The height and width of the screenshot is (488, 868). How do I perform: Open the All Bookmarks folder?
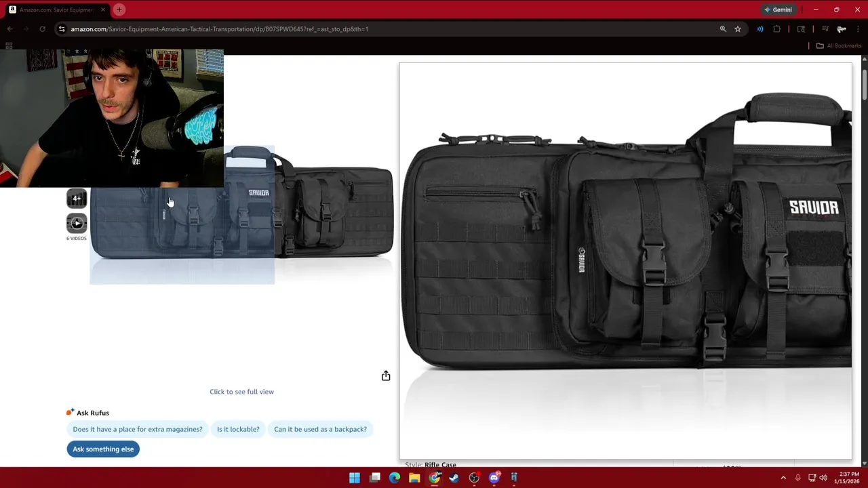click(838, 45)
